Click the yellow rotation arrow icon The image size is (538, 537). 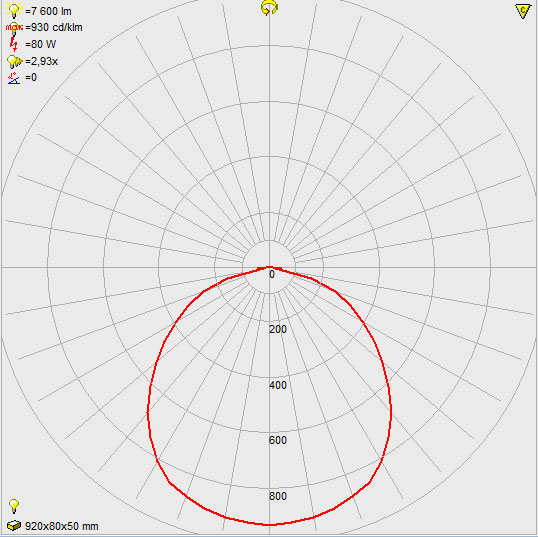coord(269,8)
